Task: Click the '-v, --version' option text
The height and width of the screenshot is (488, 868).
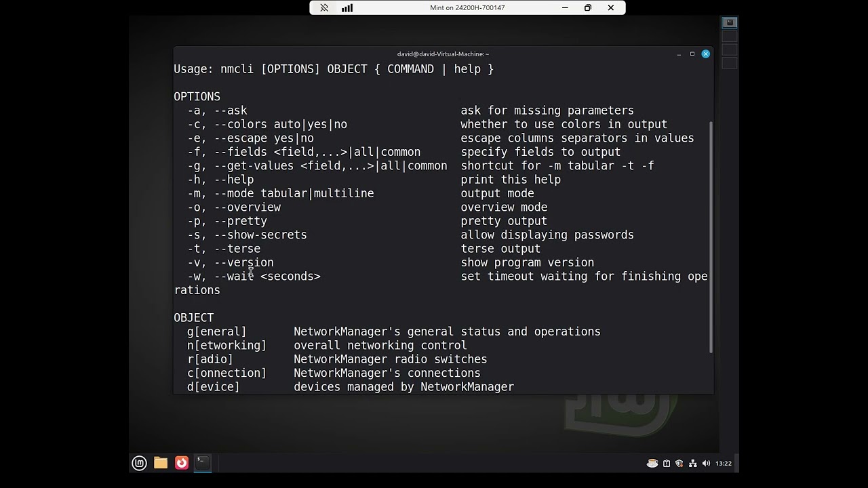Action: pyautogui.click(x=231, y=262)
